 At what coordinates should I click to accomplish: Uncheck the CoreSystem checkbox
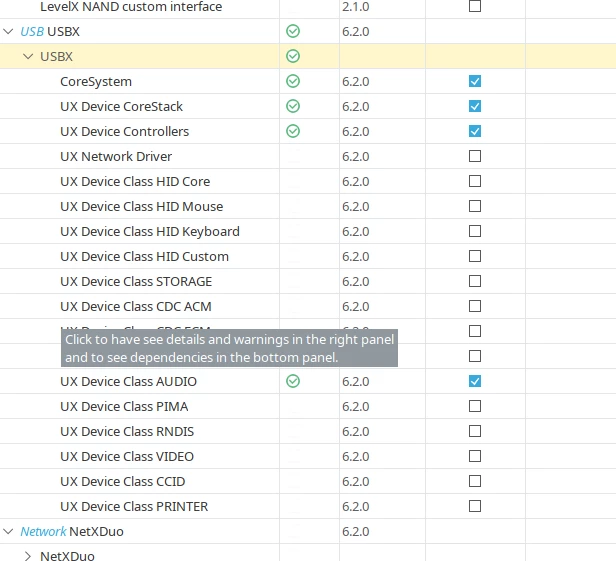click(475, 81)
